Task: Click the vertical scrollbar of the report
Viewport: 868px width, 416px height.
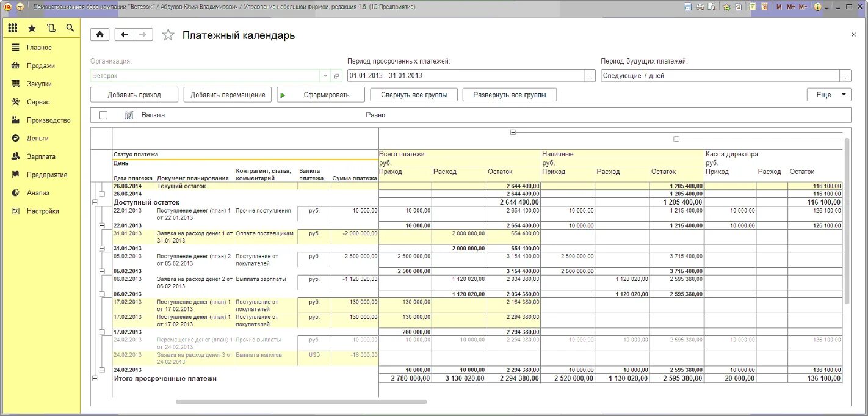Action: pos(847,221)
